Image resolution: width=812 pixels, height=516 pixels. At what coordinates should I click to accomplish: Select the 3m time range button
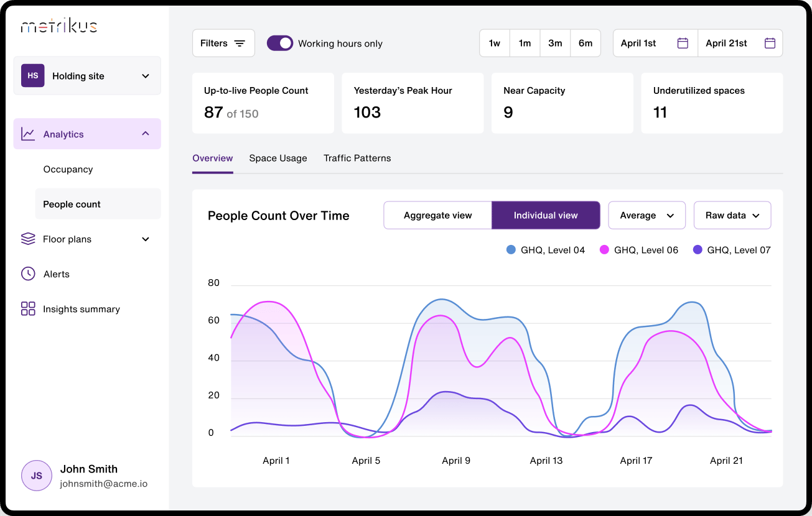(x=555, y=44)
